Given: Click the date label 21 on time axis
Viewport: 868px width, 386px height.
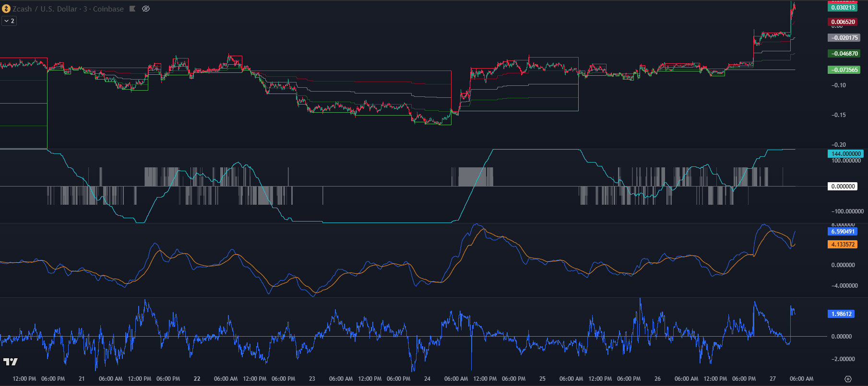Looking at the screenshot, I should [82, 379].
